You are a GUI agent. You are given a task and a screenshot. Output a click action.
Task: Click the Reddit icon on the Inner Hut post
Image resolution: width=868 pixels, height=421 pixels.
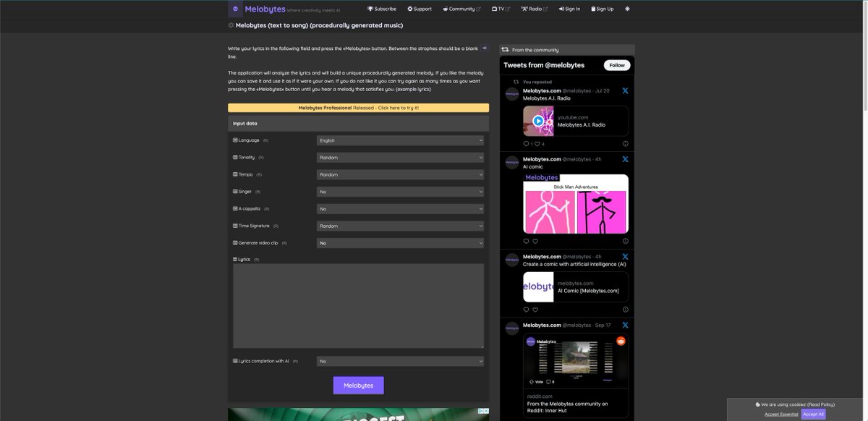pos(621,341)
